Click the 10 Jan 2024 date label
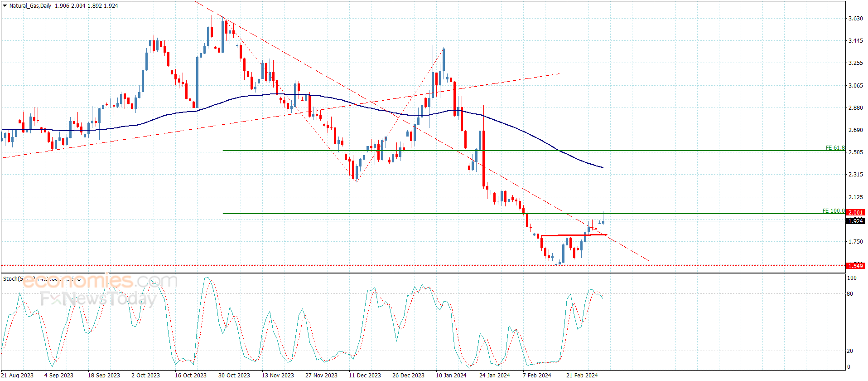The height and width of the screenshot is (381, 868). 451,375
